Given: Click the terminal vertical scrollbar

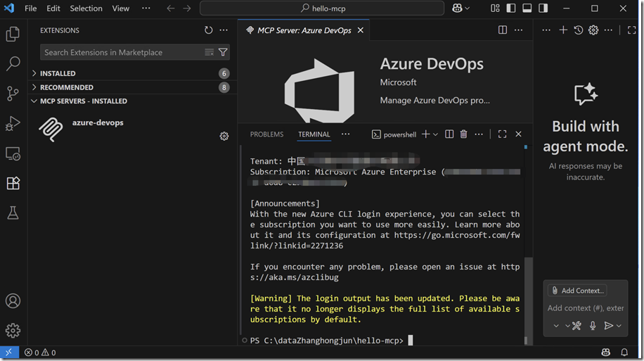Looking at the screenshot, I should click(x=529, y=300).
